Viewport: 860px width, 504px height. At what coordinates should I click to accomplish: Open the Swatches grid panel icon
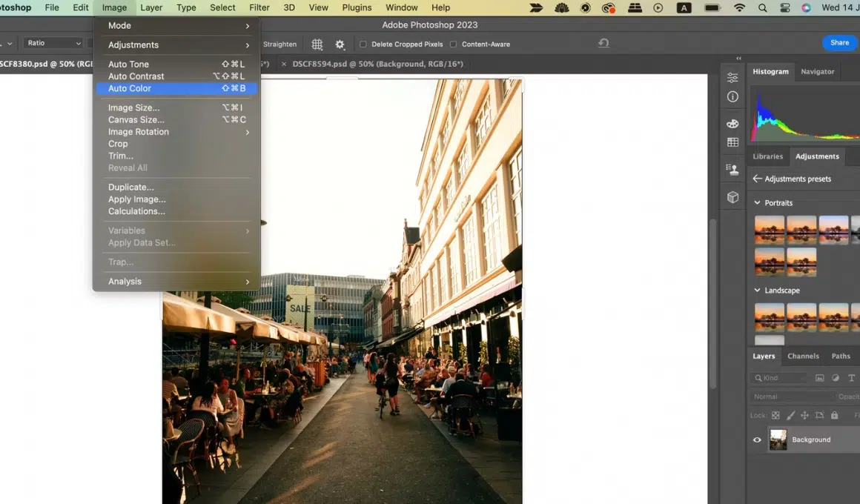(732, 142)
